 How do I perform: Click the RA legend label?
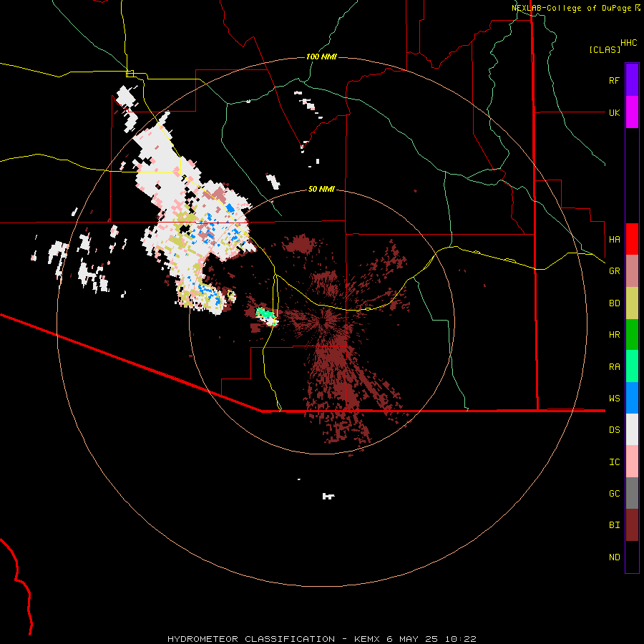coord(614,367)
